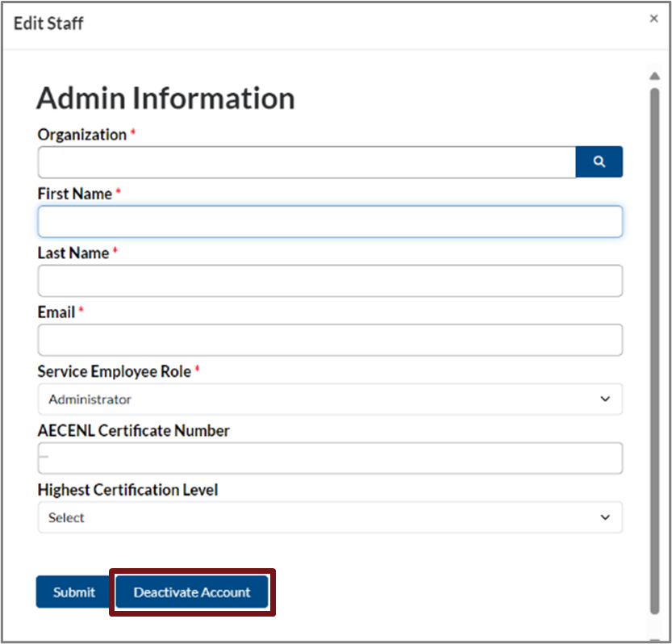Click into the Organization text field
Screen dimensions: 672x644
[x=307, y=162]
